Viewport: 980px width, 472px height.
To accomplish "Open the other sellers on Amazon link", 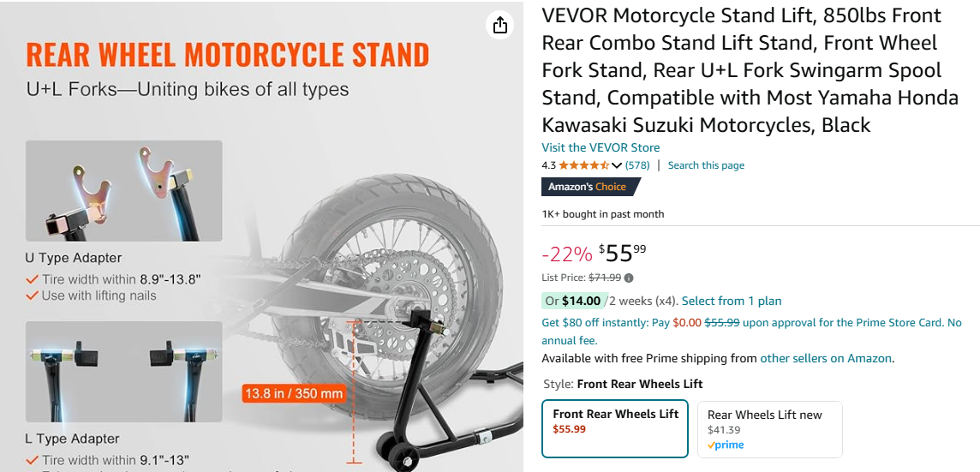I will 826,358.
